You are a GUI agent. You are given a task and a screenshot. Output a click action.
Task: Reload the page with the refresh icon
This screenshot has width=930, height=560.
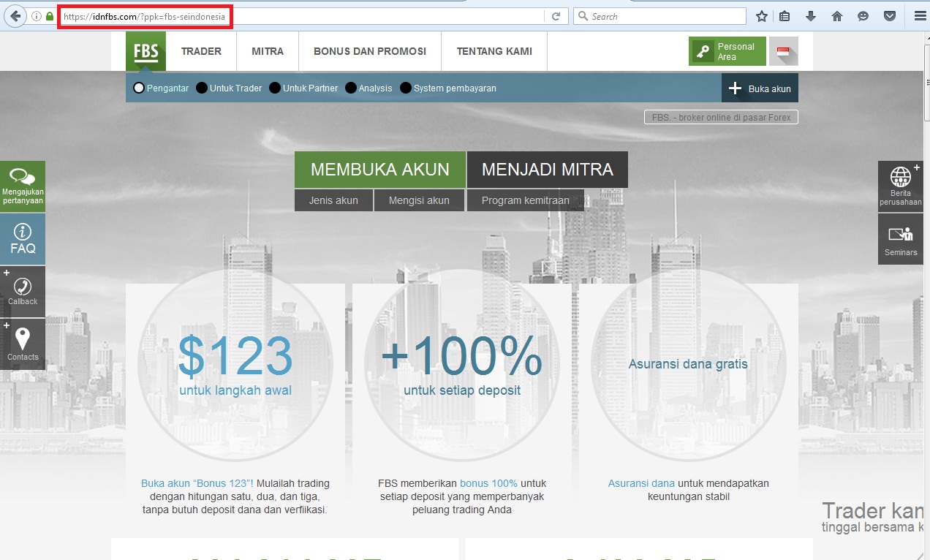(556, 16)
